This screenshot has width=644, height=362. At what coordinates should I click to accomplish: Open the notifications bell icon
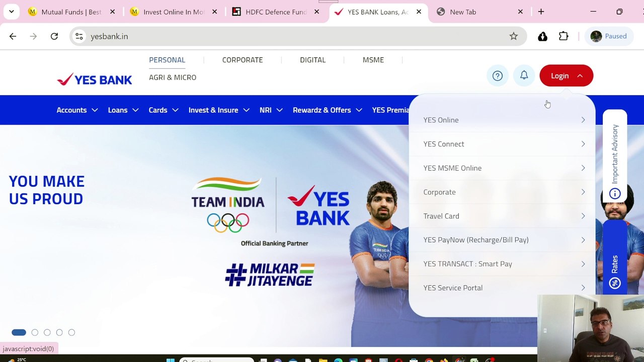(524, 75)
